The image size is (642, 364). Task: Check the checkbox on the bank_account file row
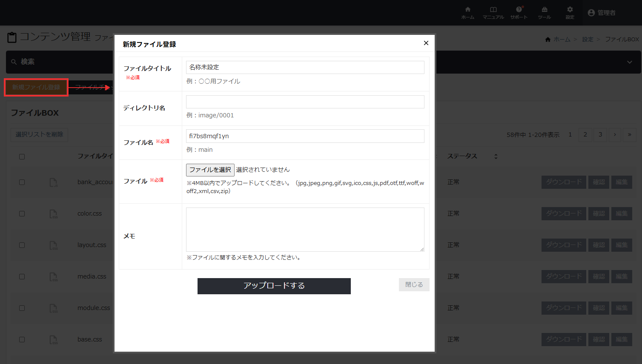coord(21,182)
